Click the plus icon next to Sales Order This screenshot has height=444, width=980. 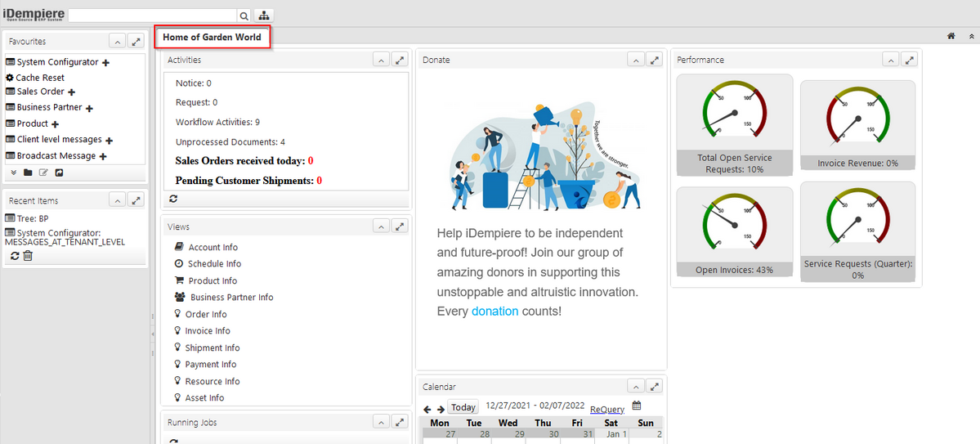[x=72, y=92]
